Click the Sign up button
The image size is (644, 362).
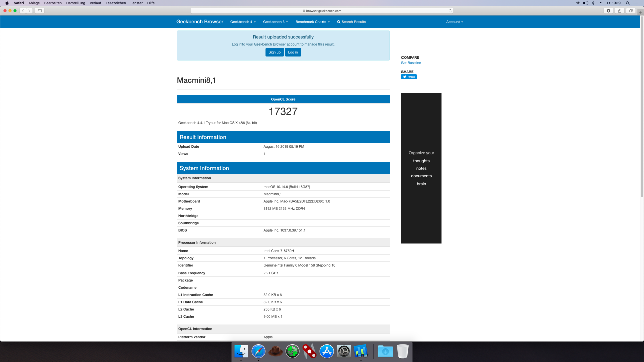coord(274,52)
